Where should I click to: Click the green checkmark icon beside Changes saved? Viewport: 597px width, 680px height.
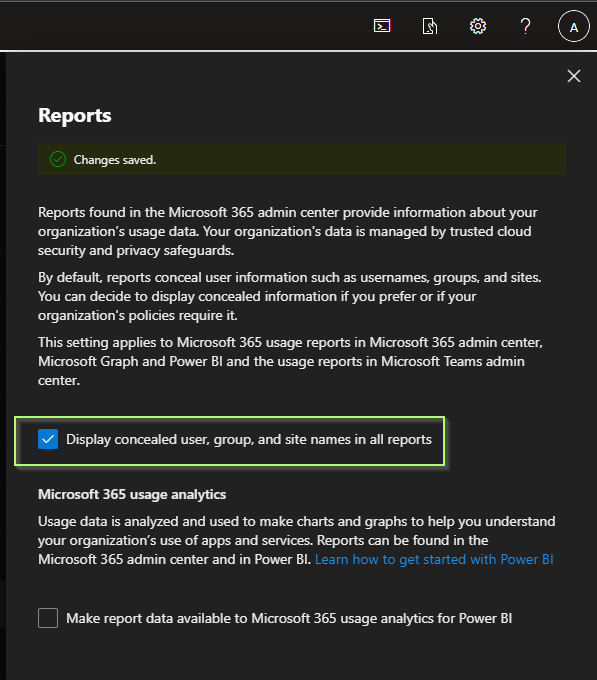point(58,160)
